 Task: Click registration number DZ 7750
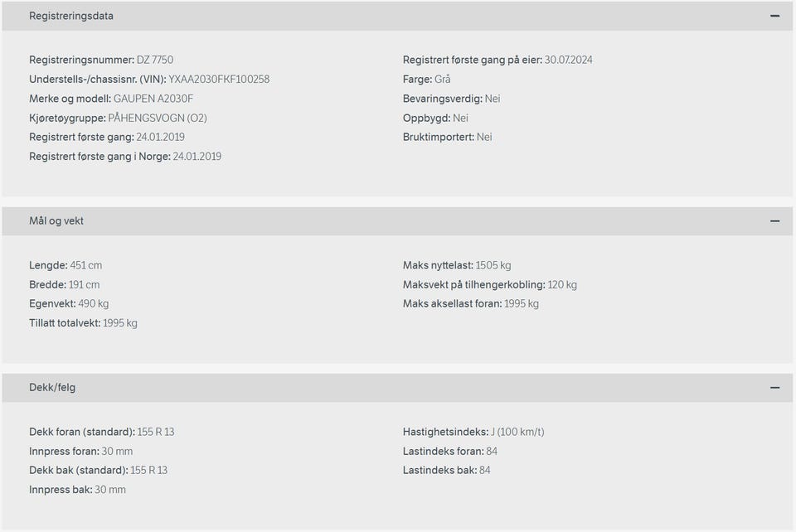click(x=155, y=60)
